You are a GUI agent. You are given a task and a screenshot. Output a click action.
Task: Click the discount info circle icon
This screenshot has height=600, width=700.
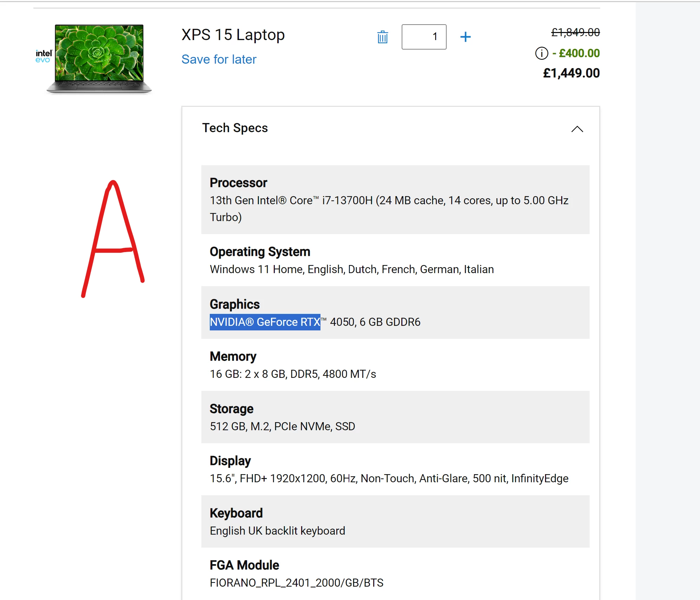tap(542, 53)
